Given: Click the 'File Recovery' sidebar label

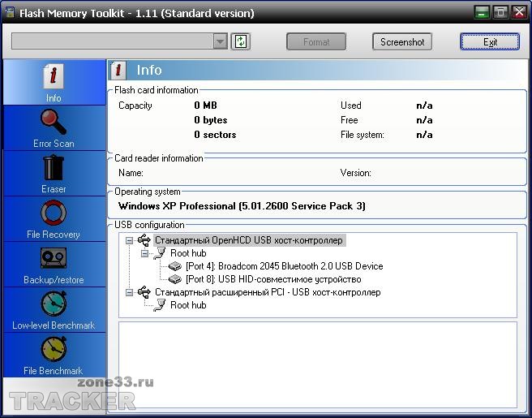Looking at the screenshot, I should point(54,235).
